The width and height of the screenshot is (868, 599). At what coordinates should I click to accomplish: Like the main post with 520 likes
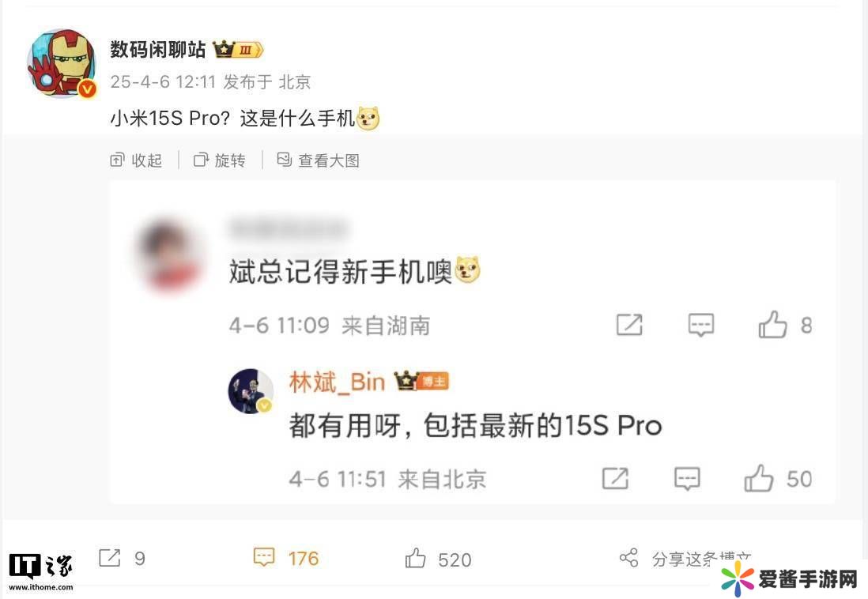click(438, 559)
